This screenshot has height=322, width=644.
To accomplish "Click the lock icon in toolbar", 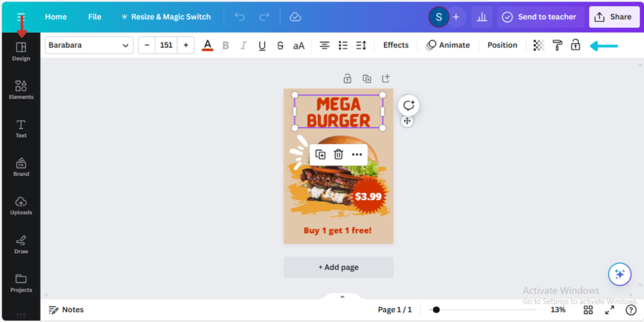I will click(575, 45).
